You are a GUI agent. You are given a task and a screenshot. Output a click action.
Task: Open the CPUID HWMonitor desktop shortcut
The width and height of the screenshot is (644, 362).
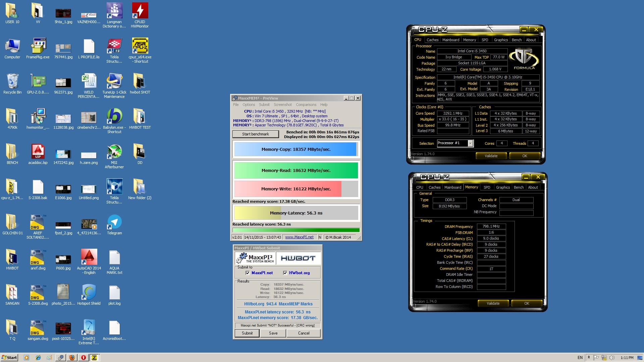[140, 15]
